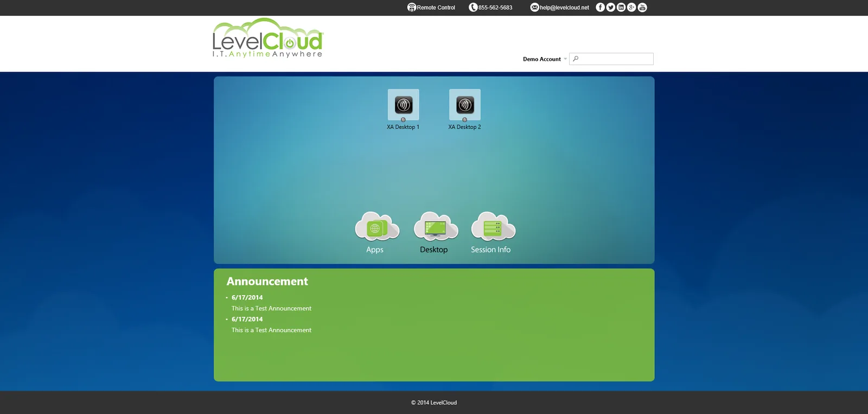Image resolution: width=868 pixels, height=414 pixels.
Task: Click the first 6/17/2014 announcement date
Action: [247, 297]
